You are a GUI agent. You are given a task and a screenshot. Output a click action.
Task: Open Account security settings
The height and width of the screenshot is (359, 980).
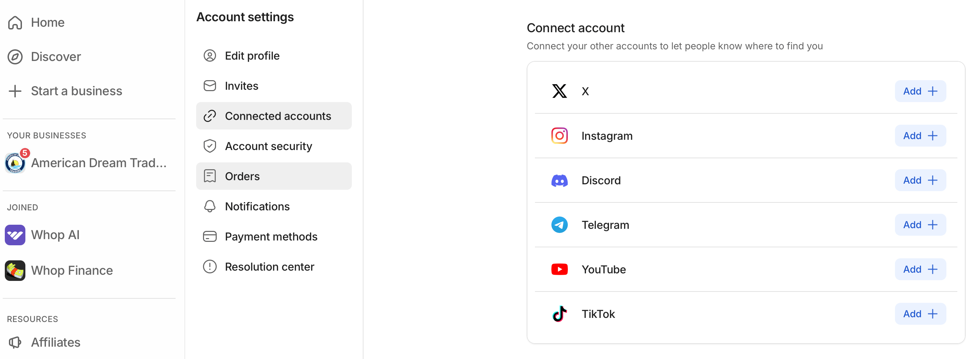[x=274, y=146]
